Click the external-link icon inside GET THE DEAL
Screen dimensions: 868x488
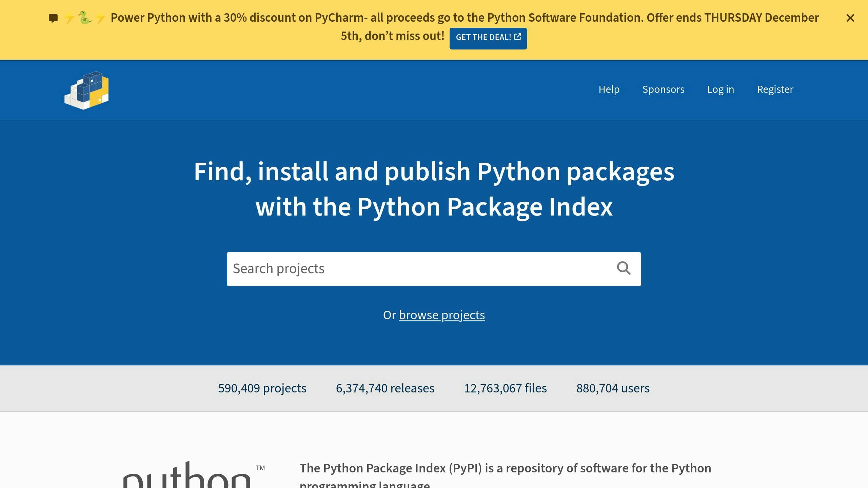point(518,37)
